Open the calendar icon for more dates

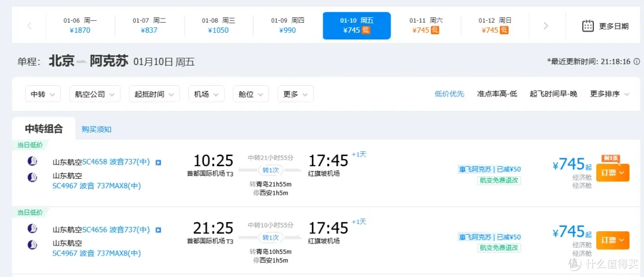click(588, 26)
